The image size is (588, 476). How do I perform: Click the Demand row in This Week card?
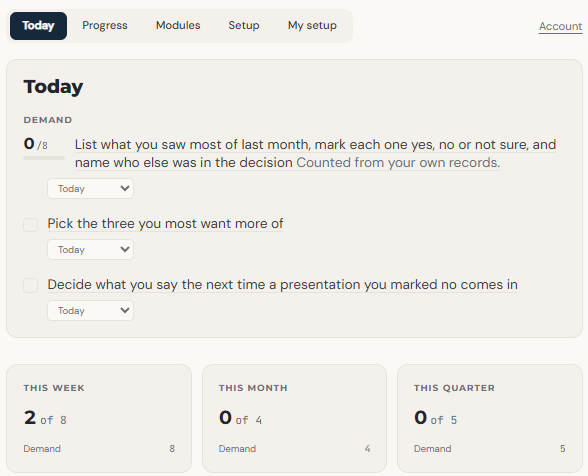99,449
